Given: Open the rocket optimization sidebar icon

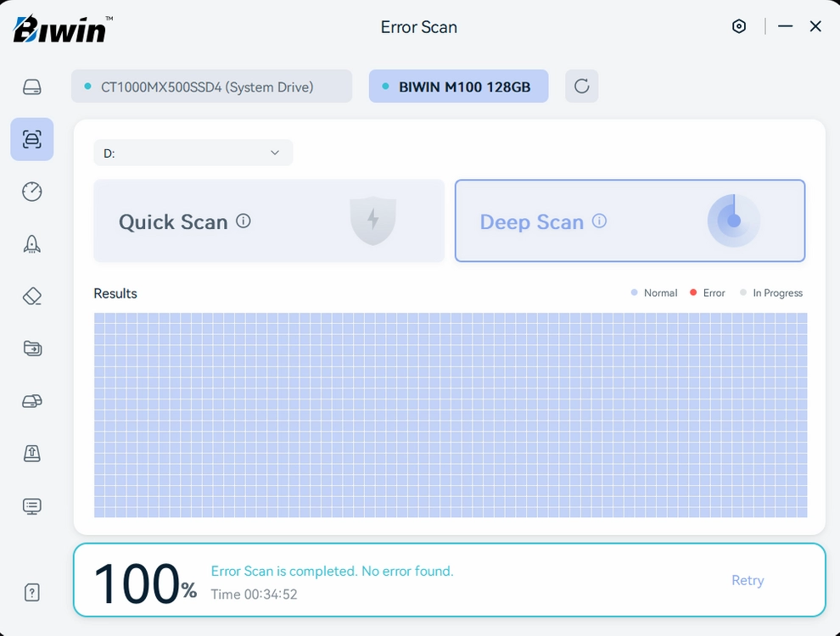Looking at the screenshot, I should pyautogui.click(x=32, y=243).
